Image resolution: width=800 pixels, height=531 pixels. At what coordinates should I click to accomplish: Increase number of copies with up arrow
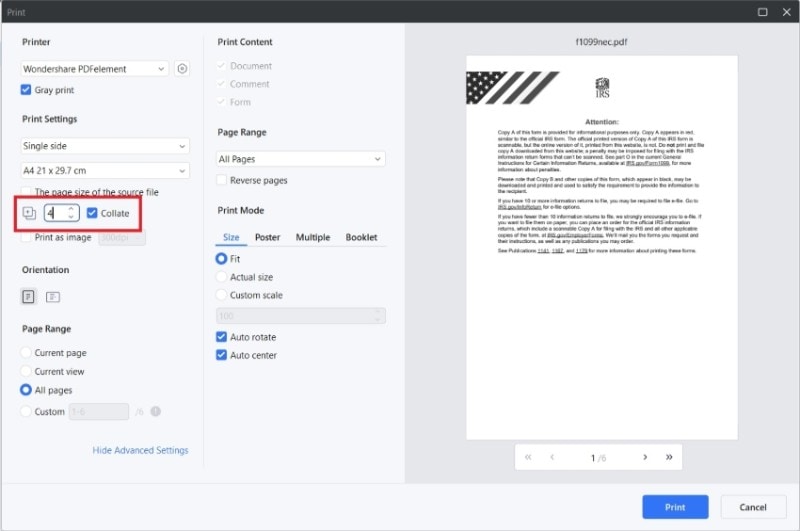[x=71, y=208]
